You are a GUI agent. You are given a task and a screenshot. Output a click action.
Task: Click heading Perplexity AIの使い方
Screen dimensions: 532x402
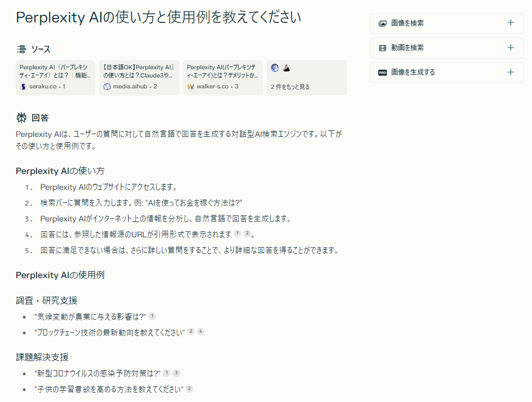(60, 171)
